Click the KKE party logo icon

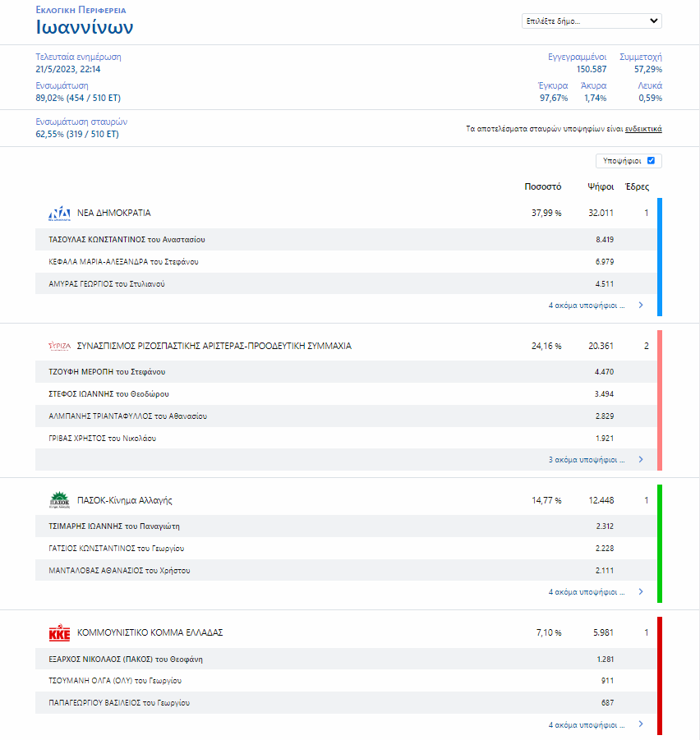pyautogui.click(x=60, y=632)
